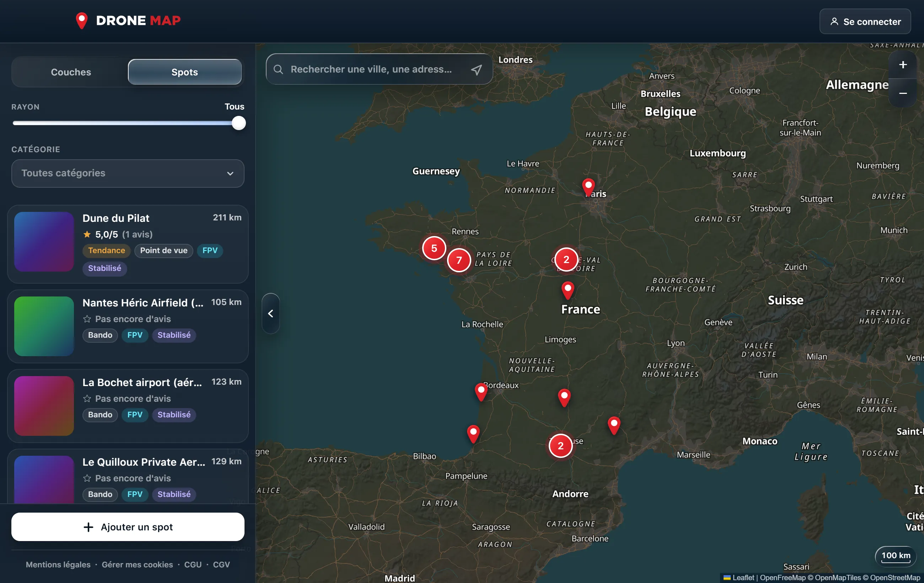
Task: Switch to the Couches tab
Action: point(71,72)
